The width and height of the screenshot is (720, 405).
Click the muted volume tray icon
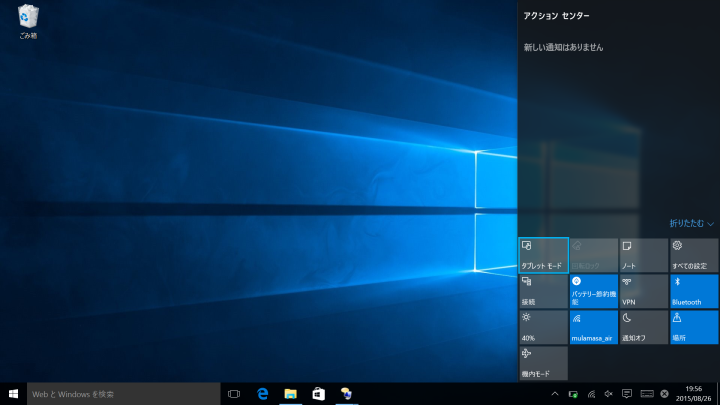pos(609,394)
